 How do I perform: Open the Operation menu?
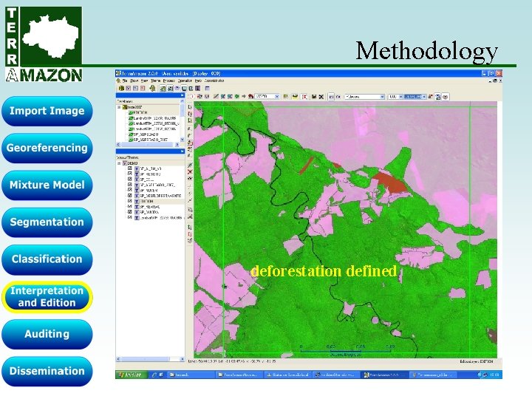[x=185, y=81]
